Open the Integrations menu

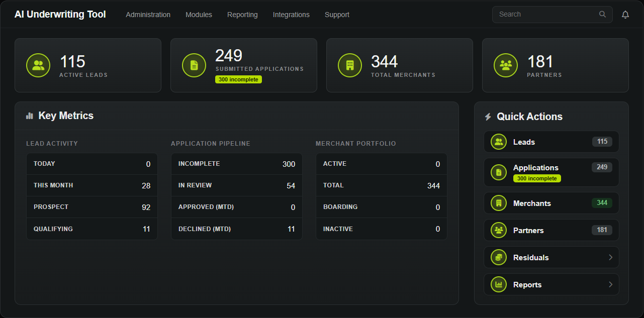(291, 15)
